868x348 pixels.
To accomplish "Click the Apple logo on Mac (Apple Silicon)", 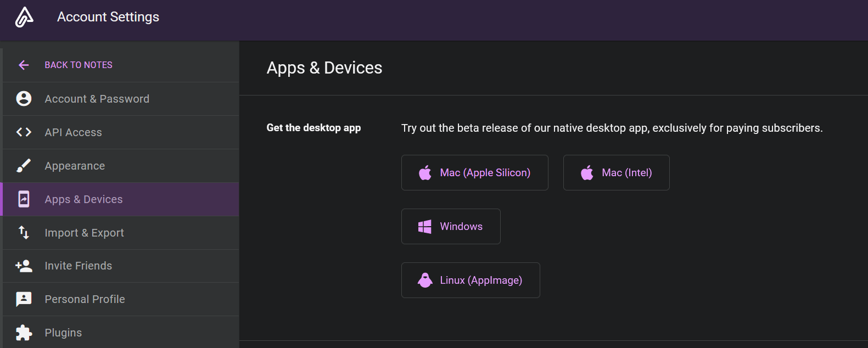I will 425,173.
